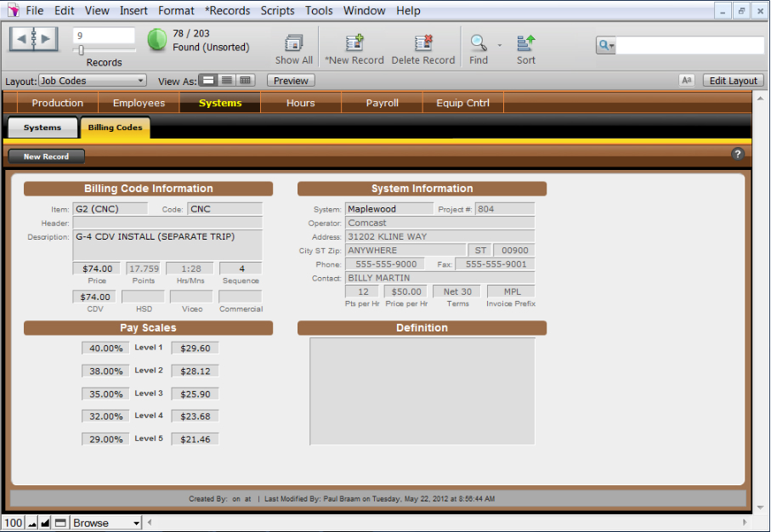
Task: Switch to List view in View As
Action: pos(227,81)
